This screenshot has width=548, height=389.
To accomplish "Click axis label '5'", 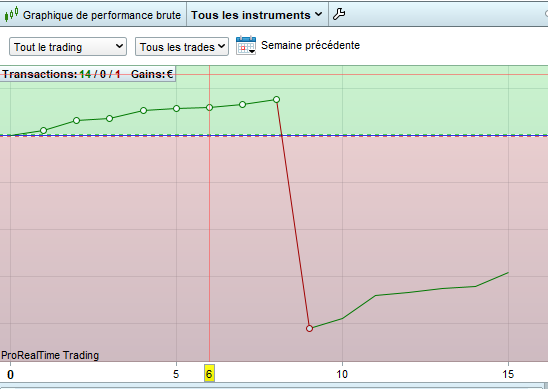I will (176, 374).
